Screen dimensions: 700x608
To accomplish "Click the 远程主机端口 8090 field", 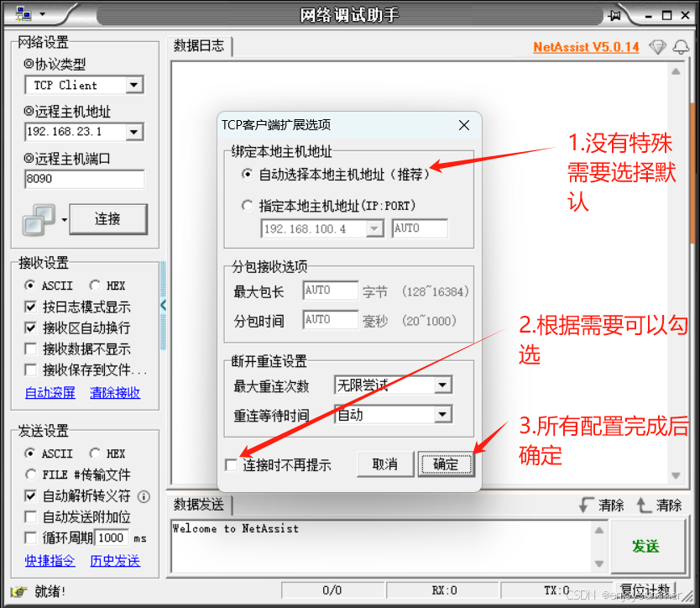I will point(85,179).
